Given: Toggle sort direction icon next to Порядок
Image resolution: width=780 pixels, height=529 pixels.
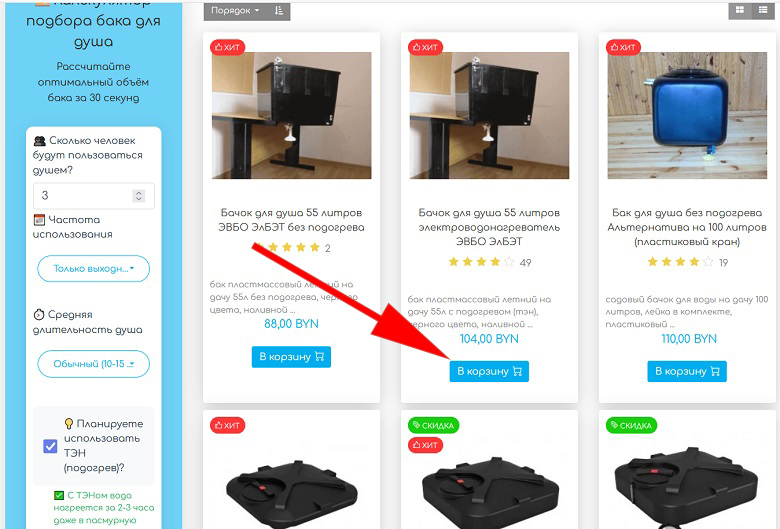Looking at the screenshot, I should point(279,10).
